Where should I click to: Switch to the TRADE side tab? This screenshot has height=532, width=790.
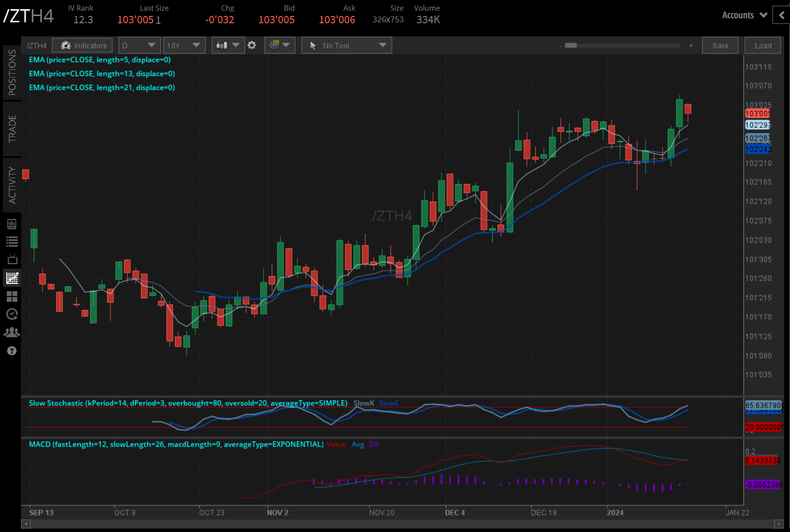[12, 129]
